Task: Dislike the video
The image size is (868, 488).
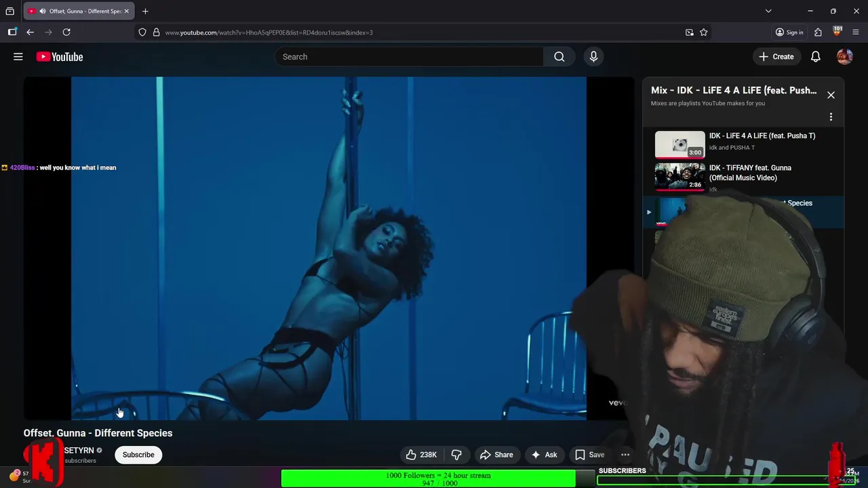Action: (x=456, y=455)
